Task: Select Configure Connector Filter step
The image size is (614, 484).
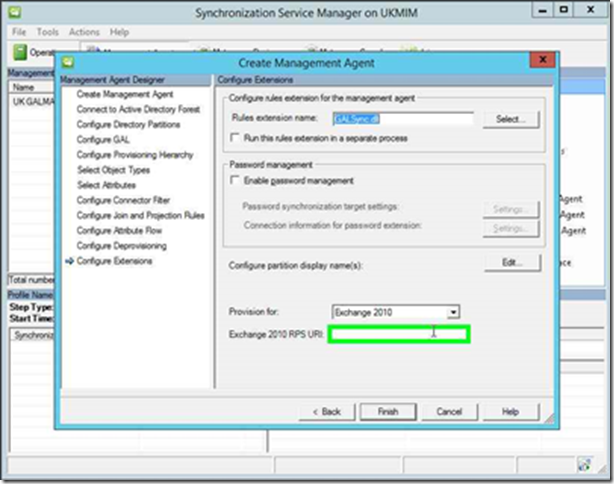Action: [x=123, y=200]
